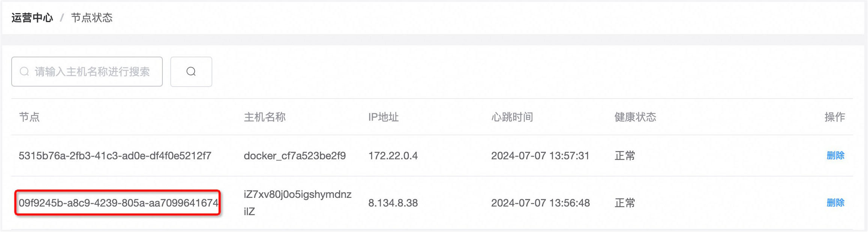Screen dimensions: 868x232
Task: Click the IP地址 column header
Action: [383, 117]
